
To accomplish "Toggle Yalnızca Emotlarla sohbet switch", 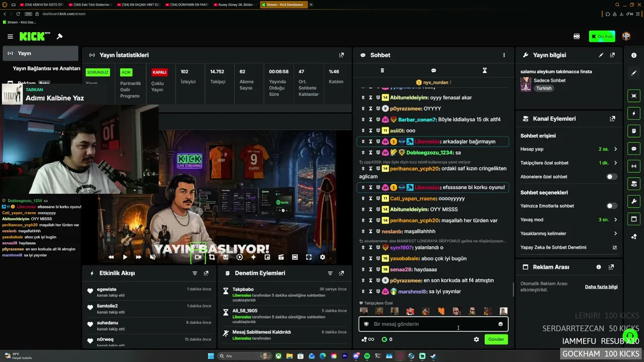I will (612, 206).
